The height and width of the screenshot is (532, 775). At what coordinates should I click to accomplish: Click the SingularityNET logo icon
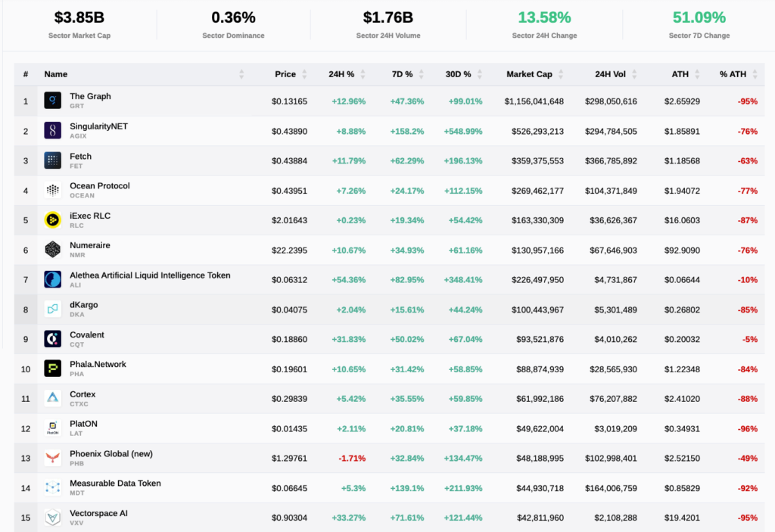pyautogui.click(x=52, y=130)
